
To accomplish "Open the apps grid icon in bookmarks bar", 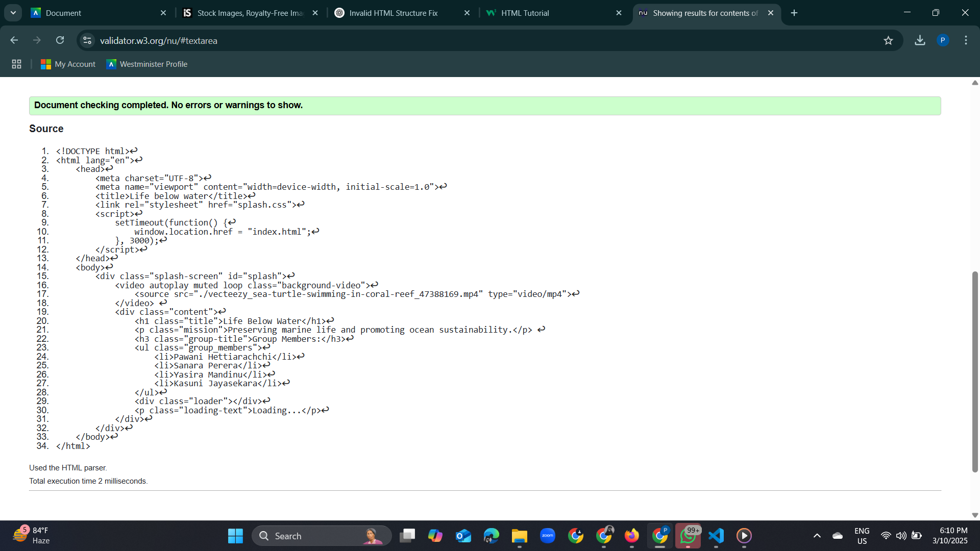I will [16, 64].
